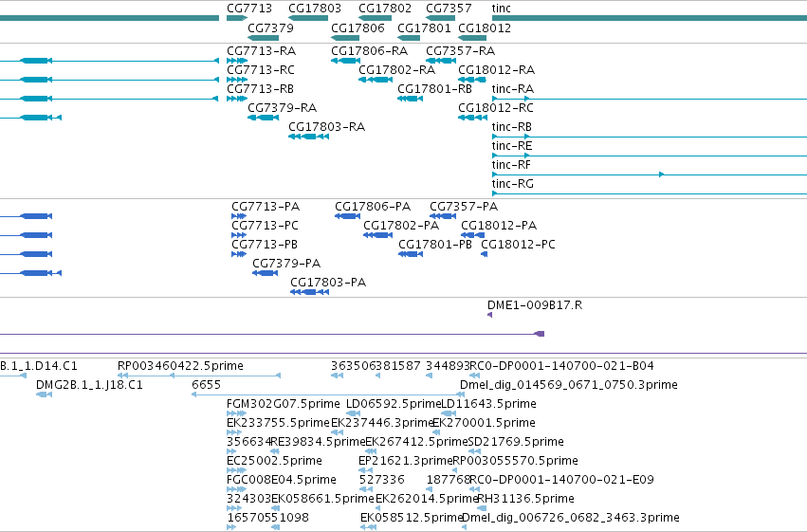Select the CG17806-PA protein feature
The height and width of the screenshot is (532, 807).
[347, 216]
